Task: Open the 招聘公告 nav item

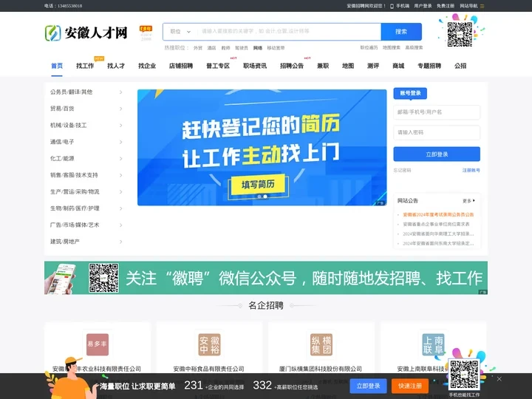Action: coord(292,66)
